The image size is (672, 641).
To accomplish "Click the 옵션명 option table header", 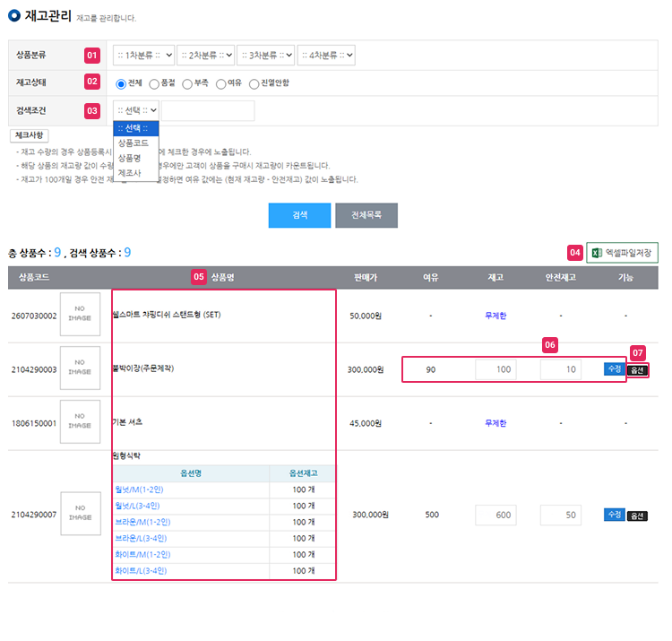I will point(191,473).
